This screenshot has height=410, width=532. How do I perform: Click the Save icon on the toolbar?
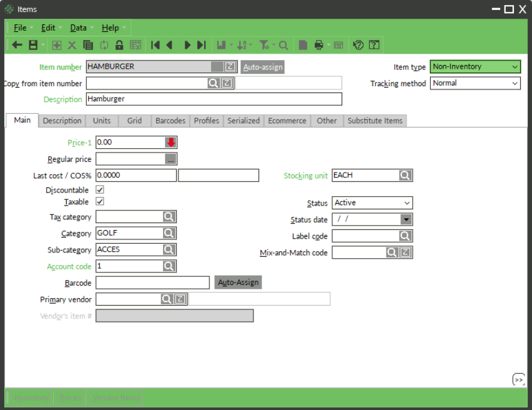(x=31, y=44)
